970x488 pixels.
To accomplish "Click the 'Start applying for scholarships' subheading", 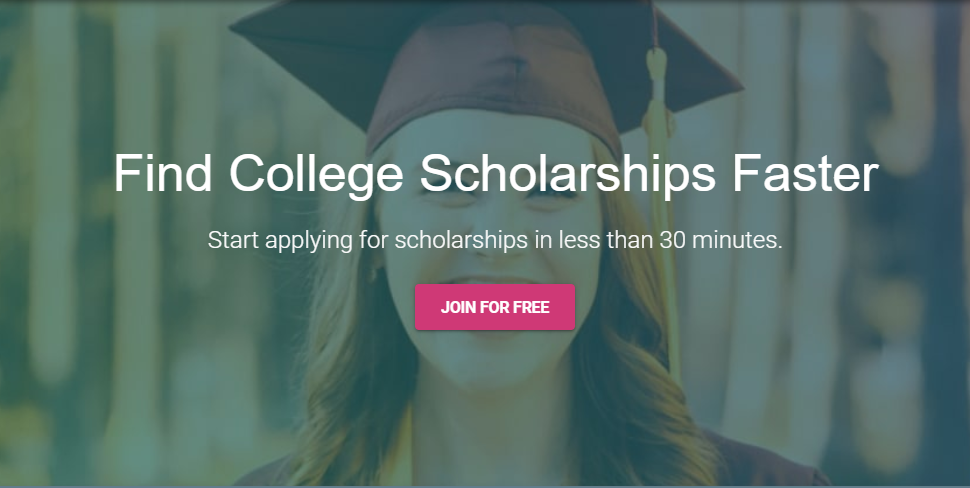I will (x=495, y=241).
